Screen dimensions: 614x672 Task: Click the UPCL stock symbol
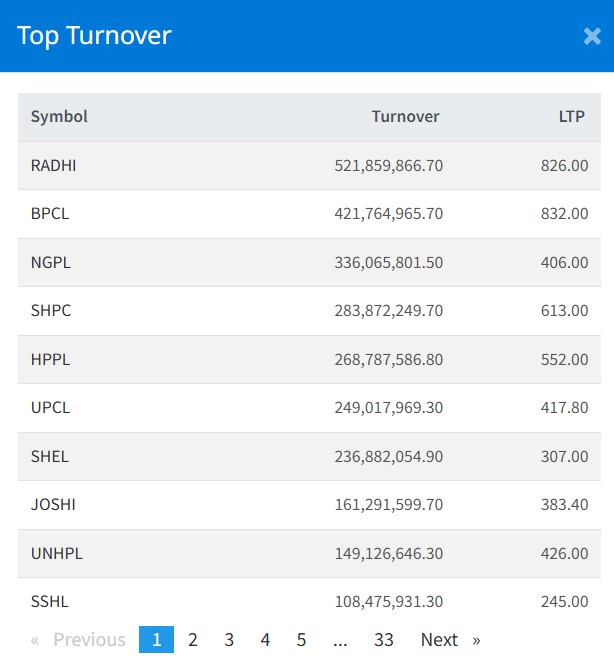pyautogui.click(x=51, y=408)
